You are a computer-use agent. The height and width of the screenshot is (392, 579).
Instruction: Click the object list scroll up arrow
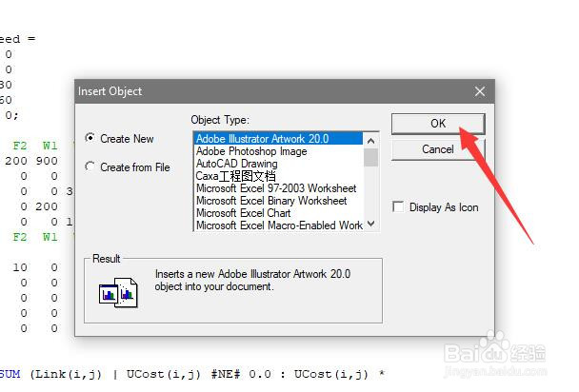coord(371,141)
